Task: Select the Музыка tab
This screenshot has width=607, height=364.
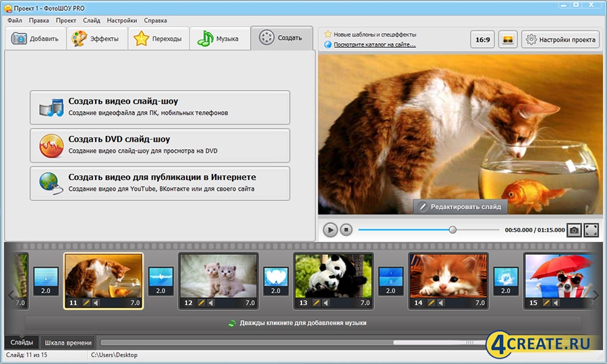Action: pos(220,38)
